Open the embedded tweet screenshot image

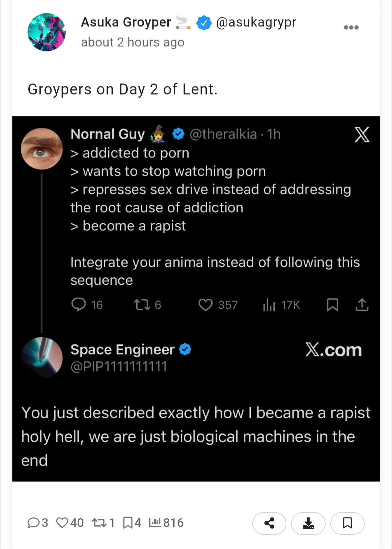[196, 298]
